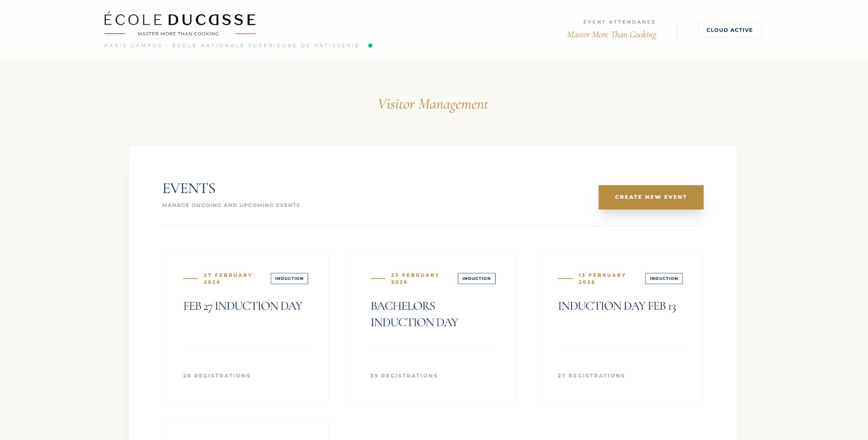868x440 pixels.
Task: Click the Event Attendance header label
Action: pos(619,22)
